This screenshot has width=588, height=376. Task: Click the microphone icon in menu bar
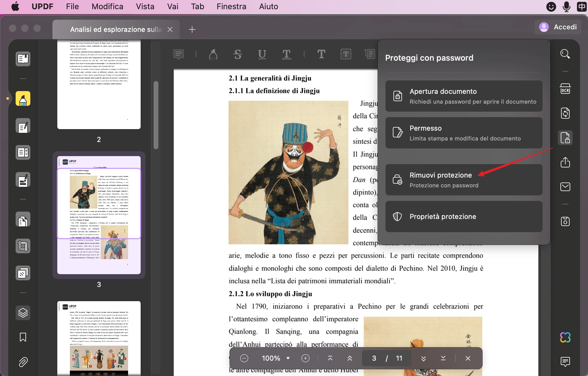pos(567,6)
